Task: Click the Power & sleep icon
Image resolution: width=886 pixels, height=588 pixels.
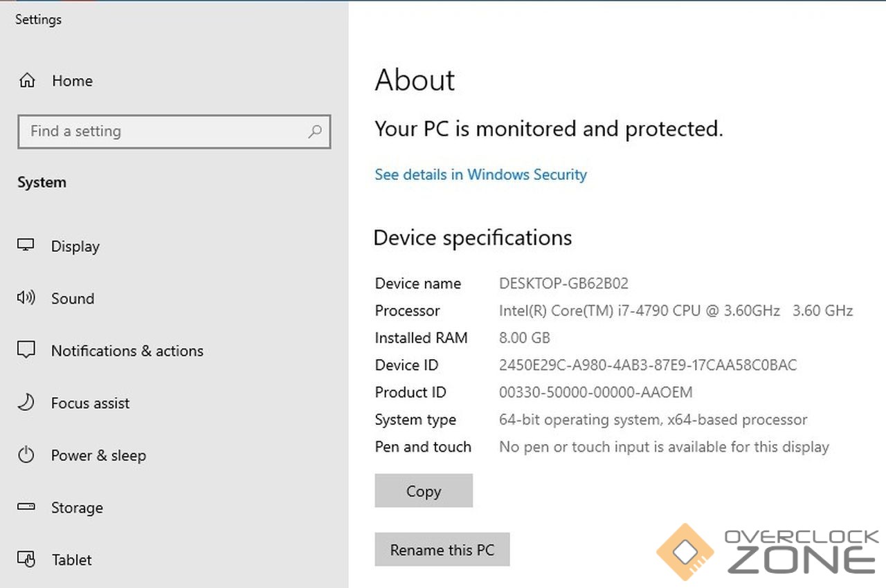Action: tap(26, 455)
